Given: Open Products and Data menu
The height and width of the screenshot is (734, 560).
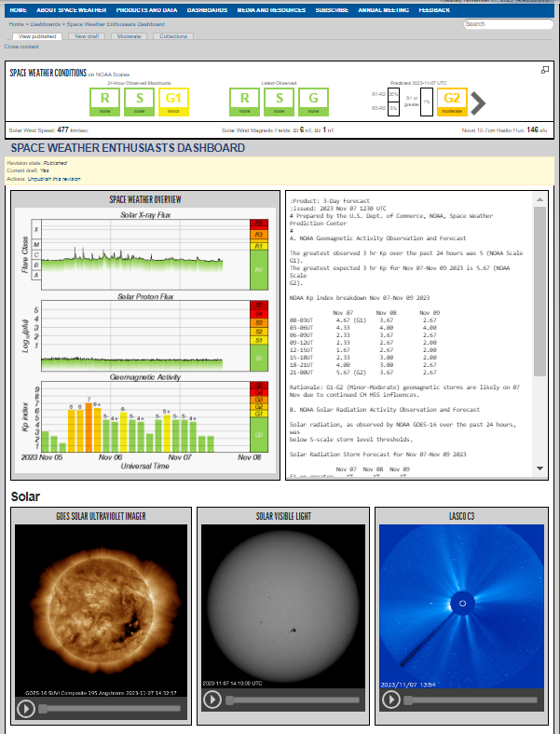Looking at the screenshot, I should 146,10.
